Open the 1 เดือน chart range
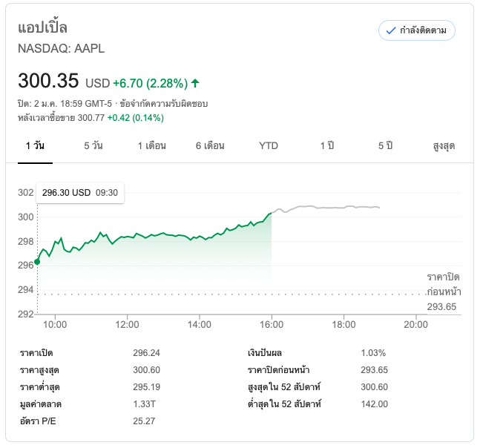The height and width of the screenshot is (448, 483). click(151, 145)
